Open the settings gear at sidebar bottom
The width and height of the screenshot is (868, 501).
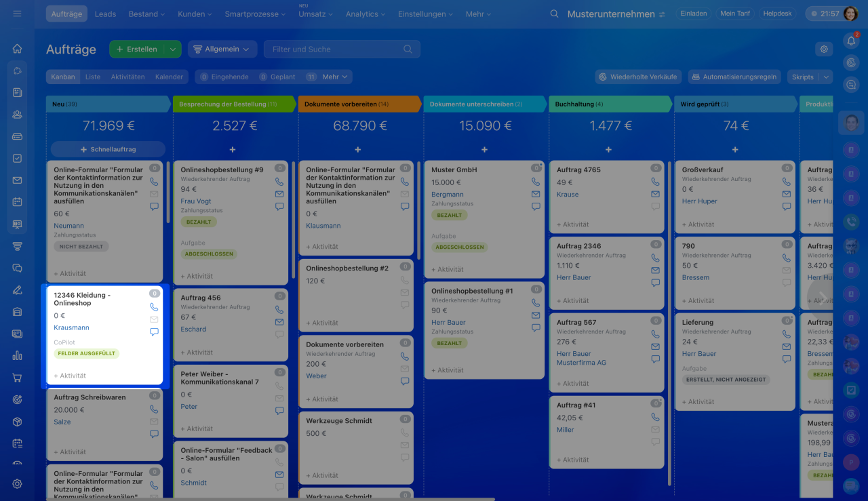click(x=18, y=484)
